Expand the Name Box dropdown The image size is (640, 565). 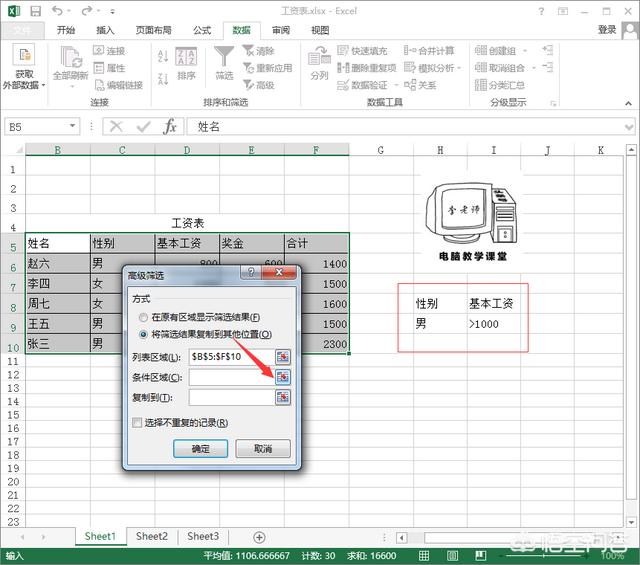coord(72,126)
